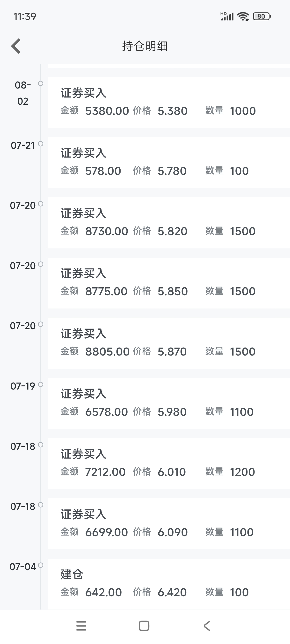Screen dimensions: 290x644
Task: Open the 08-02 buy record of 5380.00
Action: (x=169, y=103)
